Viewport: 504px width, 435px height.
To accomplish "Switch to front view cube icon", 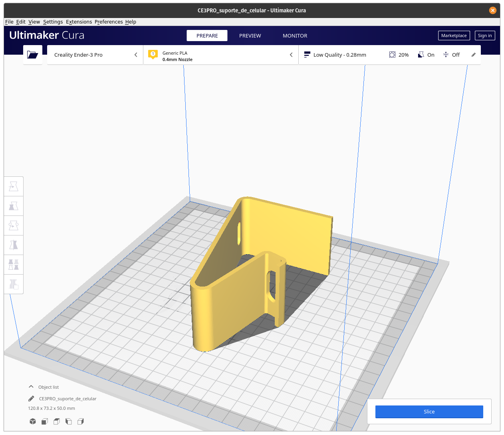I will [x=45, y=421].
